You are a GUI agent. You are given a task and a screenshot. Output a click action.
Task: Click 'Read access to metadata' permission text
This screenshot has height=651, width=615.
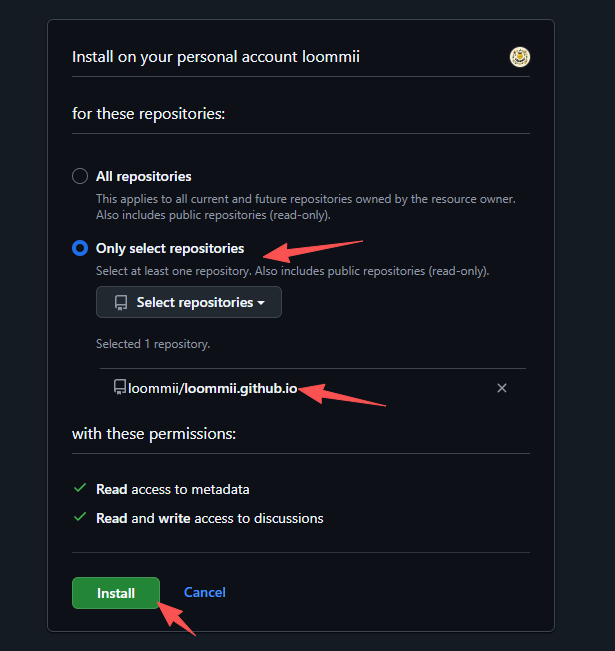tap(172, 489)
